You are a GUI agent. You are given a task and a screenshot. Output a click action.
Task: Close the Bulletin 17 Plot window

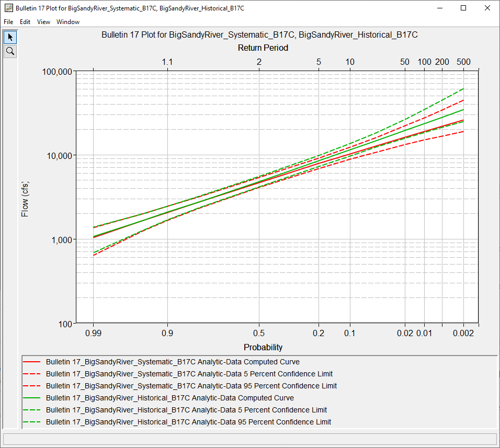pos(487,8)
